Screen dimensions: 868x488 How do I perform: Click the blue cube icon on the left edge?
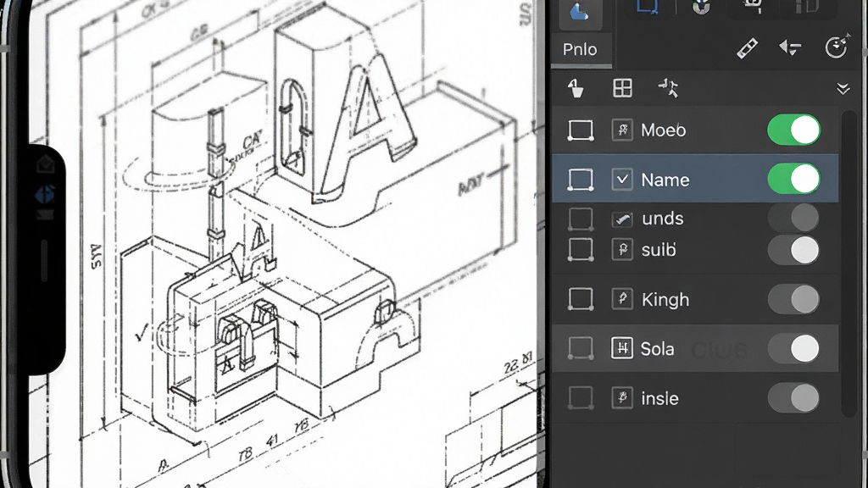[x=45, y=194]
